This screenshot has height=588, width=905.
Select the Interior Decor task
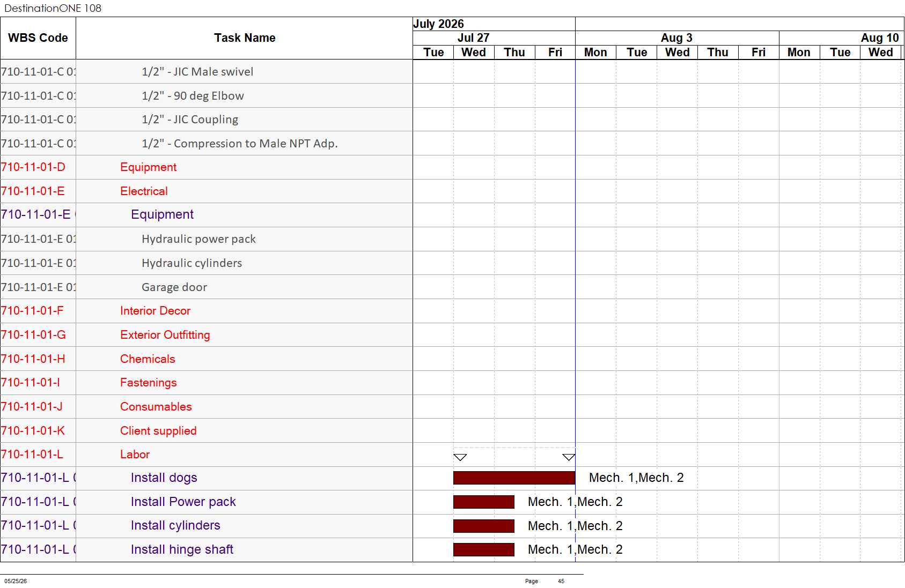(155, 311)
